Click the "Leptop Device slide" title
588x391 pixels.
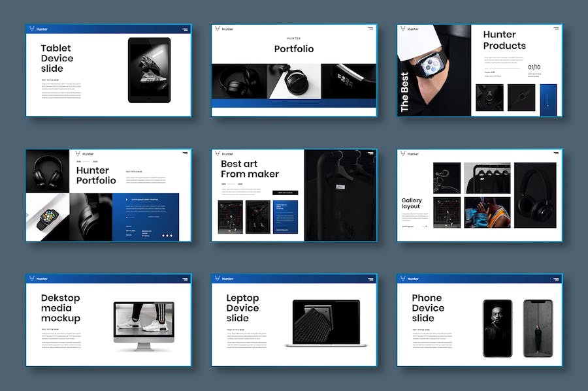pyautogui.click(x=242, y=308)
